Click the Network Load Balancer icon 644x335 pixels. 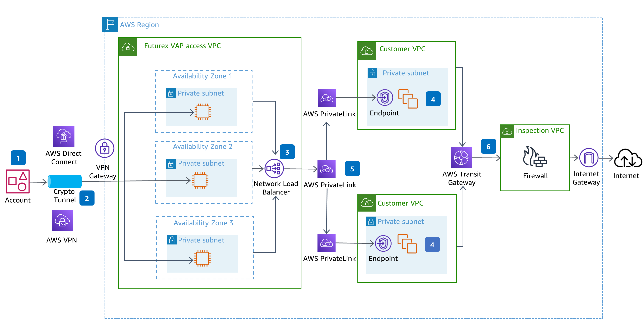[274, 168]
